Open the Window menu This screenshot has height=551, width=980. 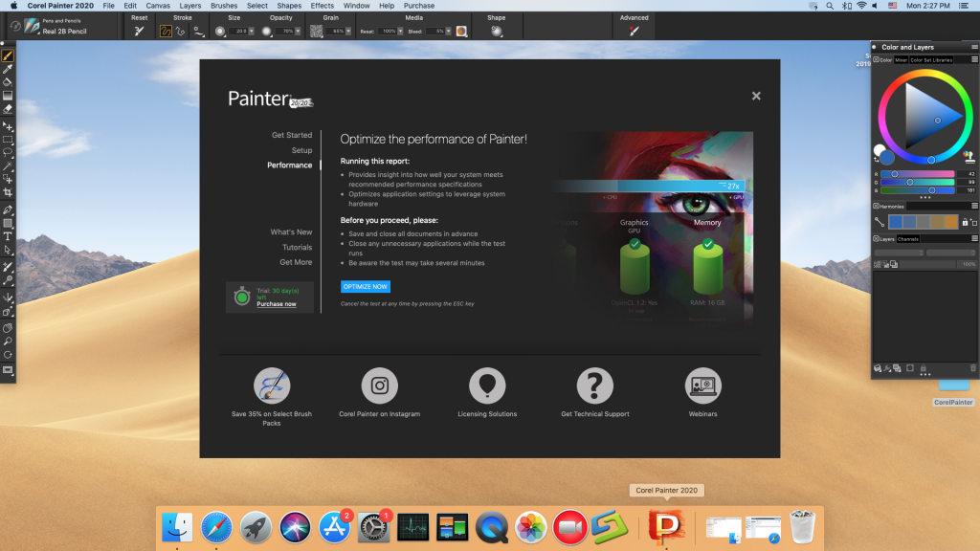click(356, 6)
